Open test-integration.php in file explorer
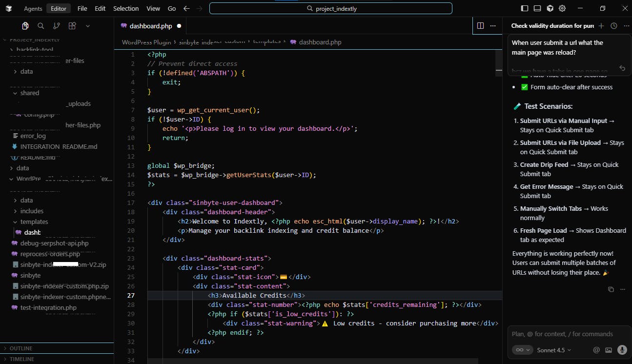The width and height of the screenshot is (632, 364). coord(48,307)
